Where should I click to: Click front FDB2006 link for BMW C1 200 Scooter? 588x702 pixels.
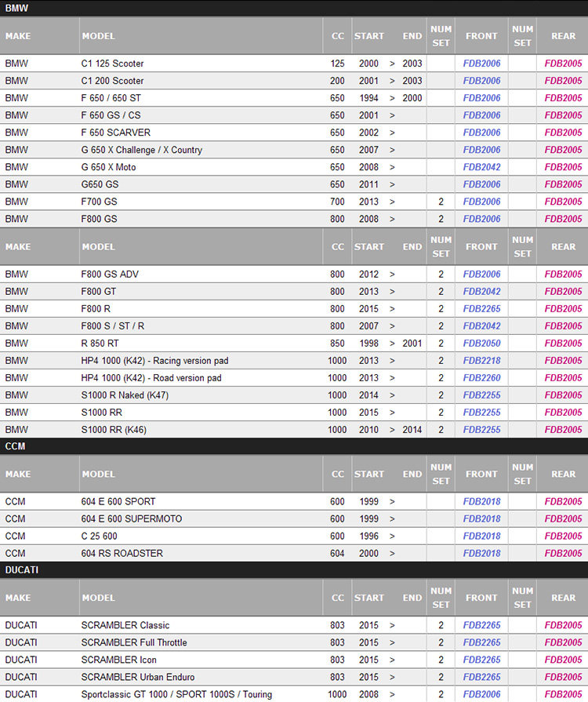coord(481,81)
